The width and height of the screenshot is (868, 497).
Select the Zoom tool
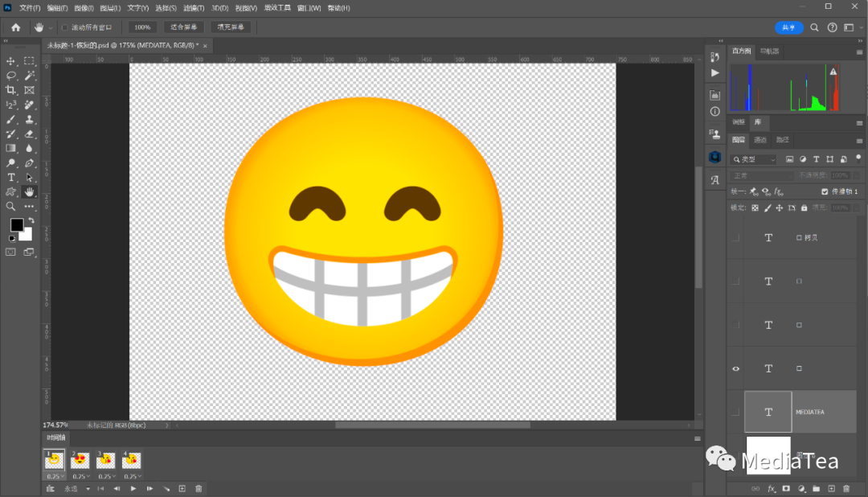click(10, 206)
